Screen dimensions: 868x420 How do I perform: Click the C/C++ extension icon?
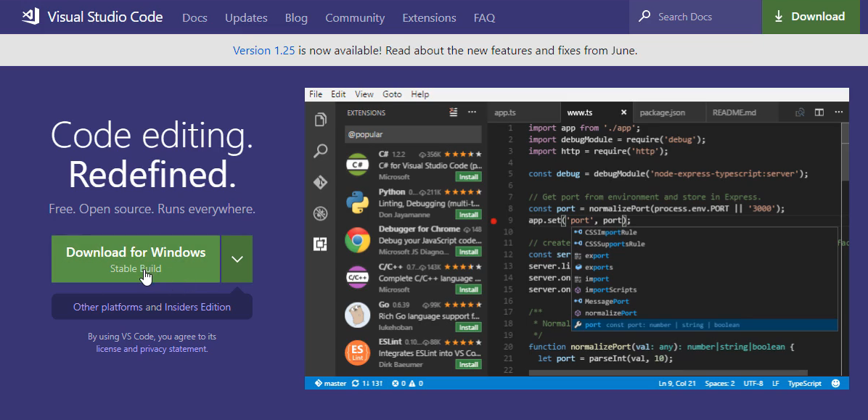[358, 277]
